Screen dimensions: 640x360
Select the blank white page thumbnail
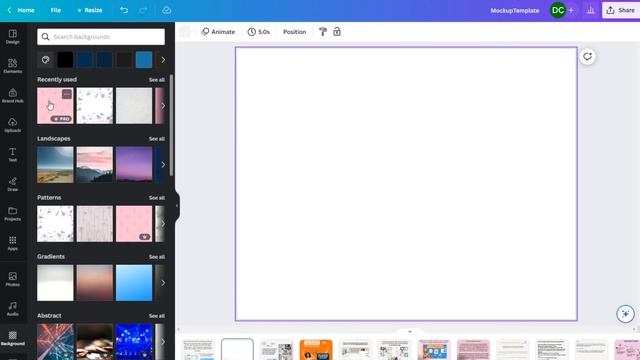pos(237,349)
